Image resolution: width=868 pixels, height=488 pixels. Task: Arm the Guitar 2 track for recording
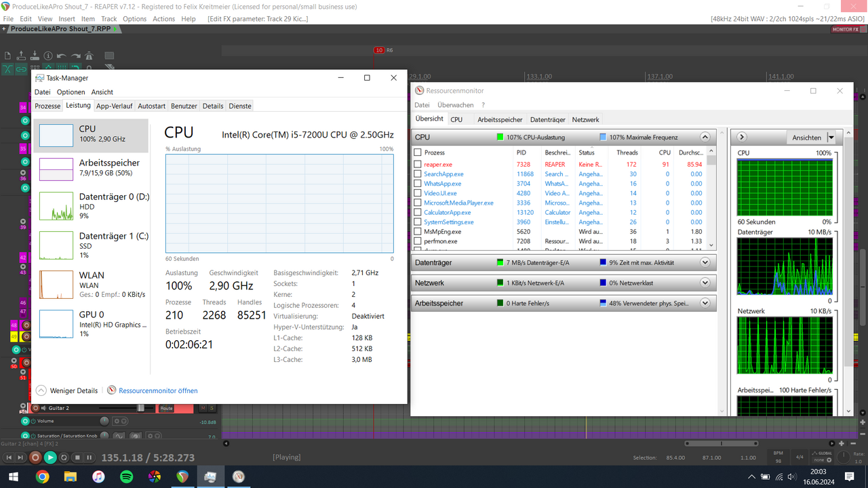click(36, 408)
